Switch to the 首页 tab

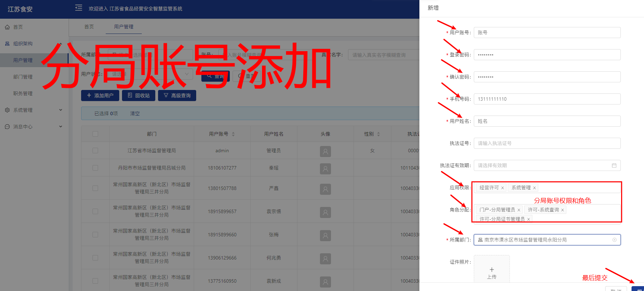89,27
